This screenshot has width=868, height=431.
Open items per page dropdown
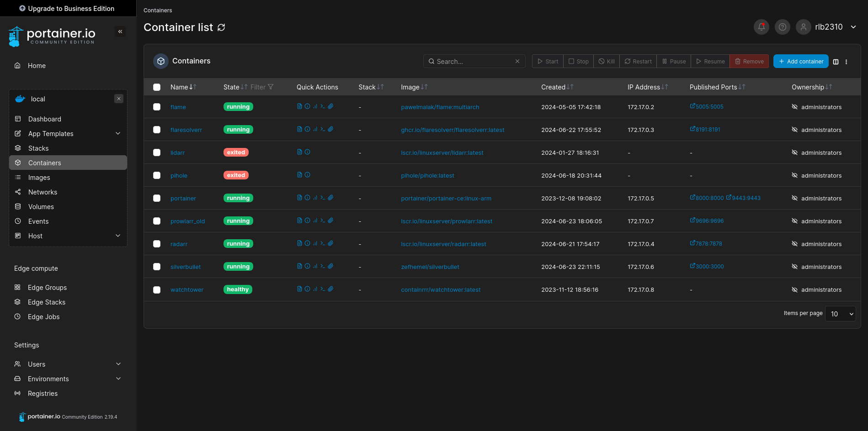[x=840, y=314]
